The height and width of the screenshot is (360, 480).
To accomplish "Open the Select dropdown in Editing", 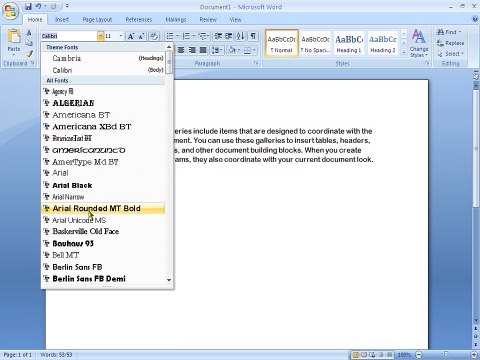I will (x=450, y=54).
